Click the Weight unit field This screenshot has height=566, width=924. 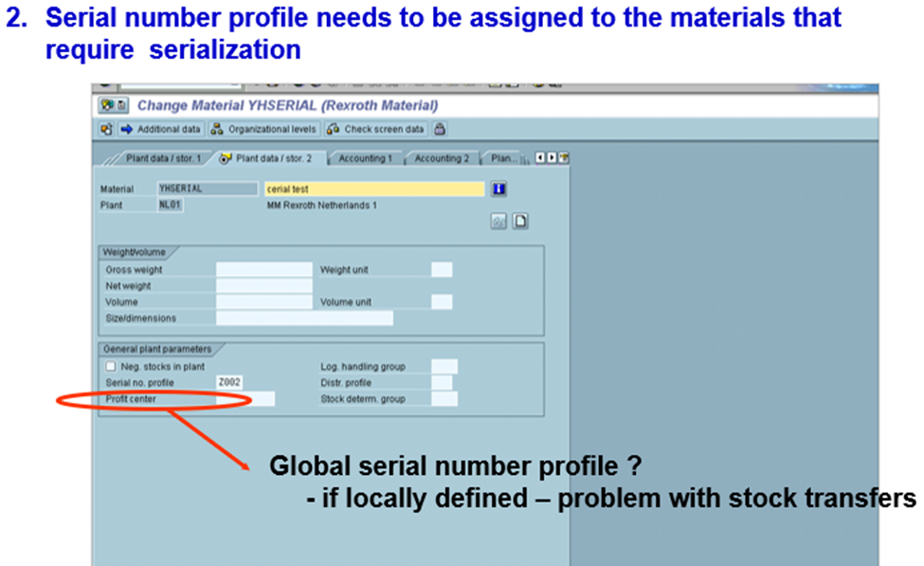click(x=442, y=270)
